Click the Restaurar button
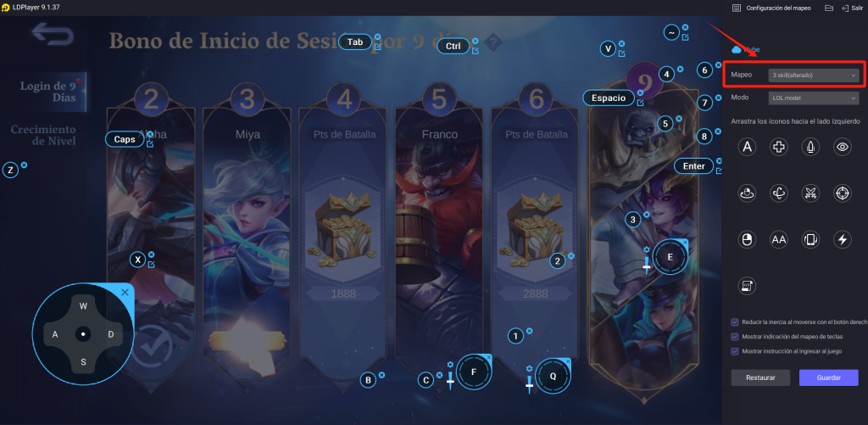 pyautogui.click(x=760, y=377)
